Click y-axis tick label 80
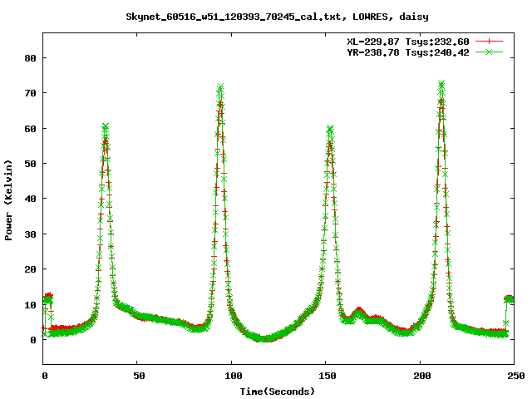Viewport: 532px width, 399px height. pos(30,58)
